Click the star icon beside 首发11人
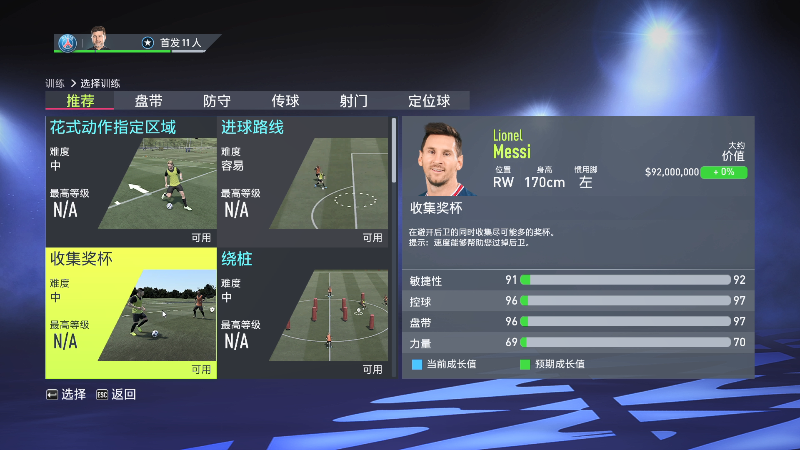The height and width of the screenshot is (450, 800). tap(147, 43)
